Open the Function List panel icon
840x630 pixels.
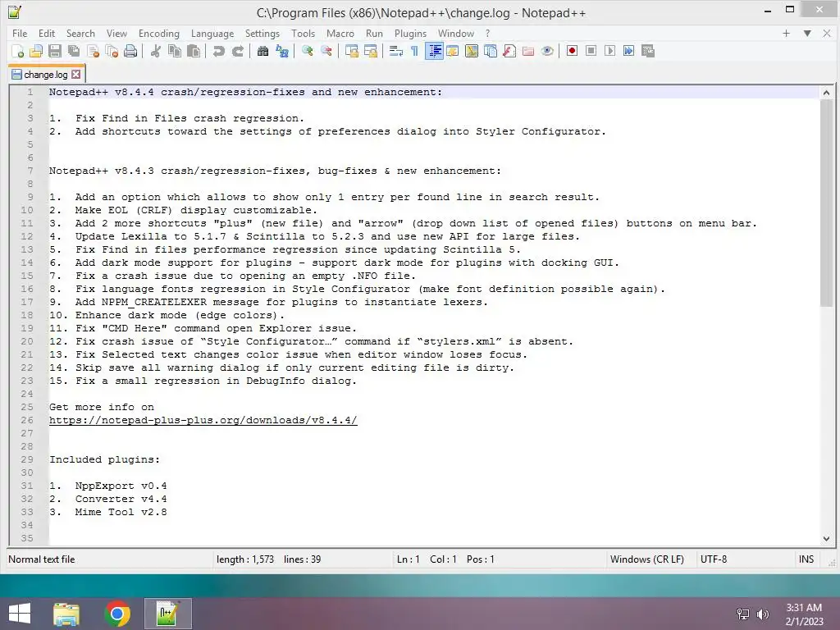click(509, 51)
